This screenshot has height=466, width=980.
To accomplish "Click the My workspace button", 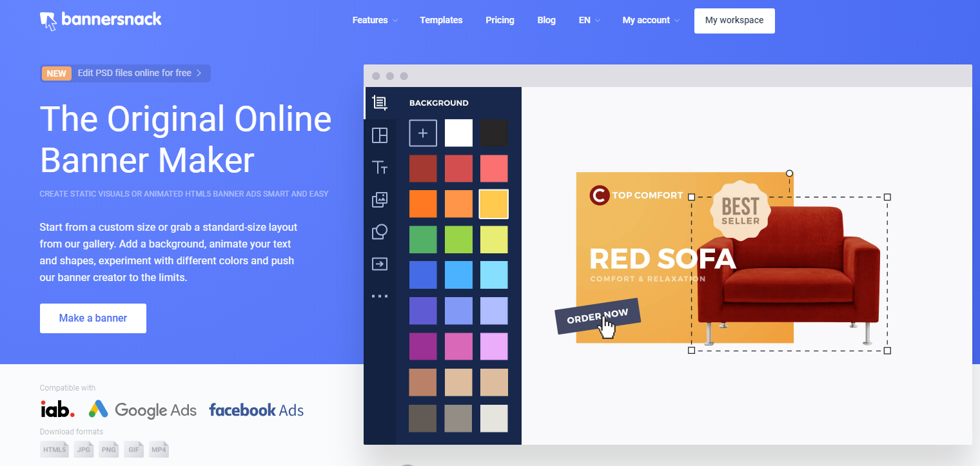I will point(734,21).
